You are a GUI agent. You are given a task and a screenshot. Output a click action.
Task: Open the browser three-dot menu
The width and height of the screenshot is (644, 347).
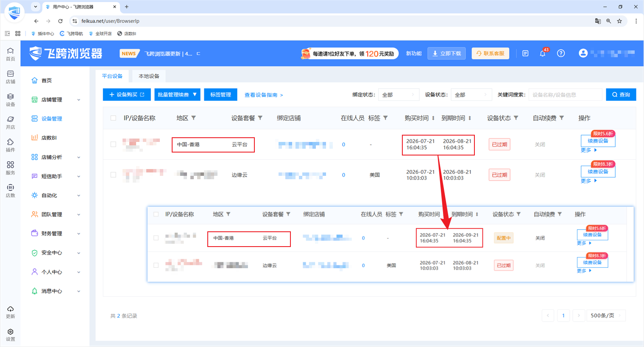(x=636, y=21)
